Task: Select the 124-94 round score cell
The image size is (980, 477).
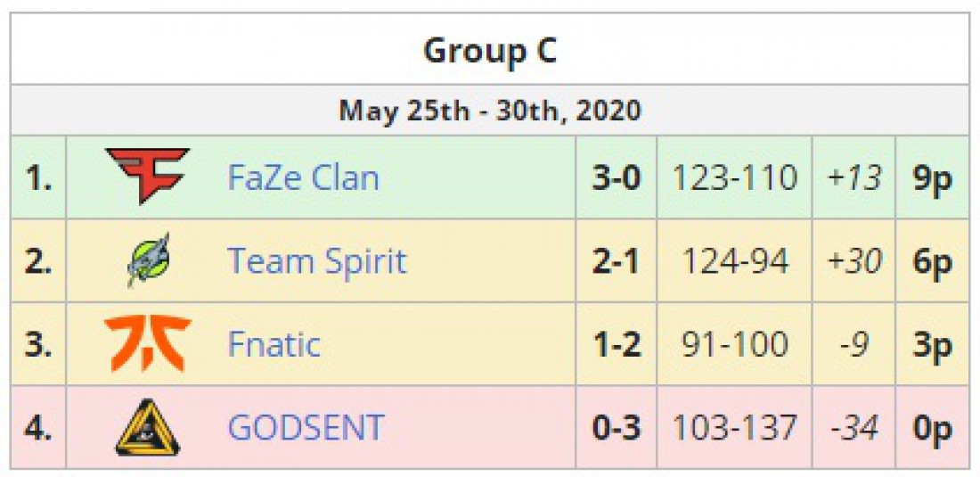Action: click(734, 261)
